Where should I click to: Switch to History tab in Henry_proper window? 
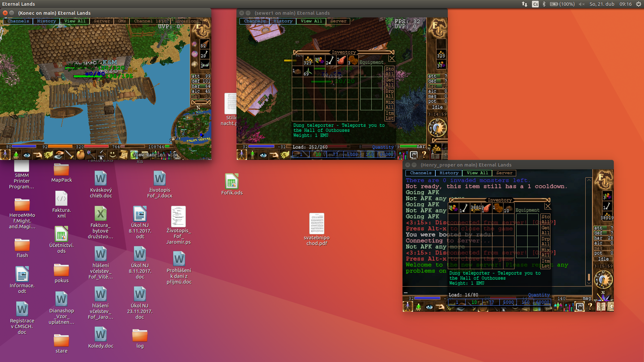coord(449,173)
